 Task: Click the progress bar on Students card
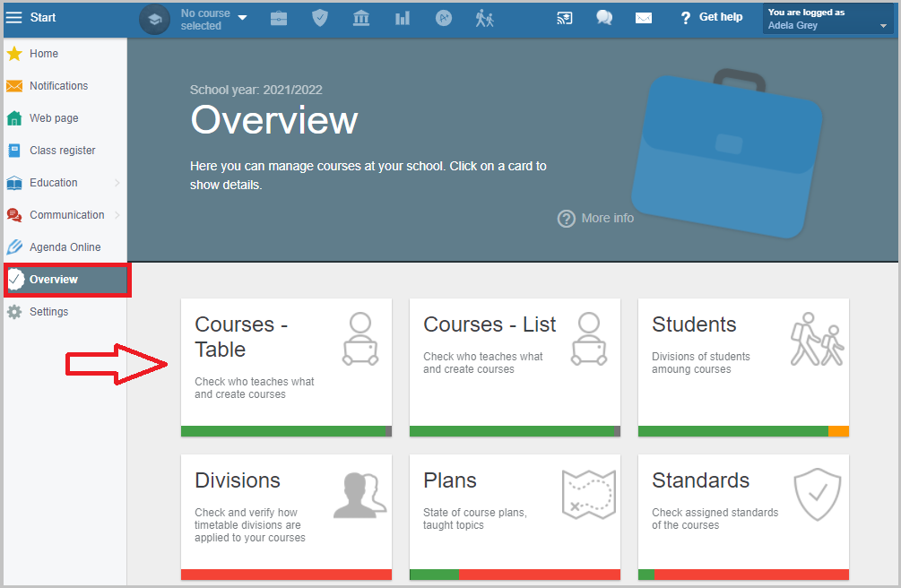tap(743, 431)
